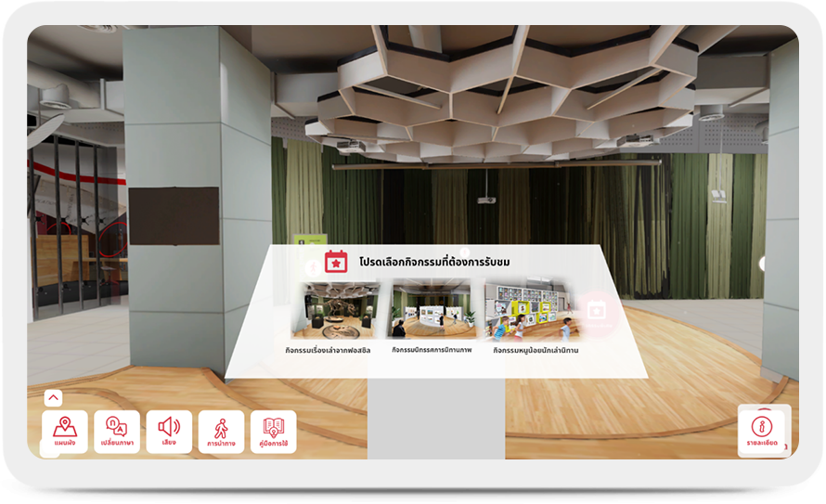Click the dark board on the left pillar
This screenshot has height=504, width=826.
pyautogui.click(x=174, y=216)
